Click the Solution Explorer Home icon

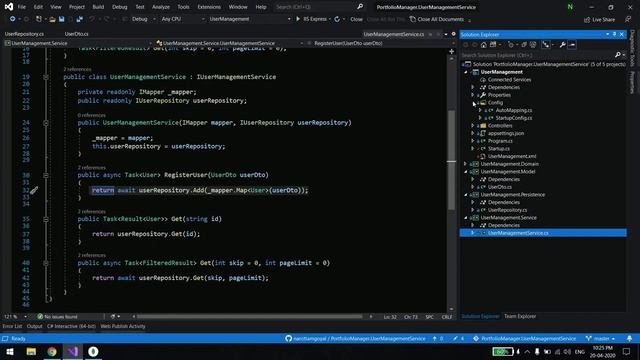click(x=484, y=45)
